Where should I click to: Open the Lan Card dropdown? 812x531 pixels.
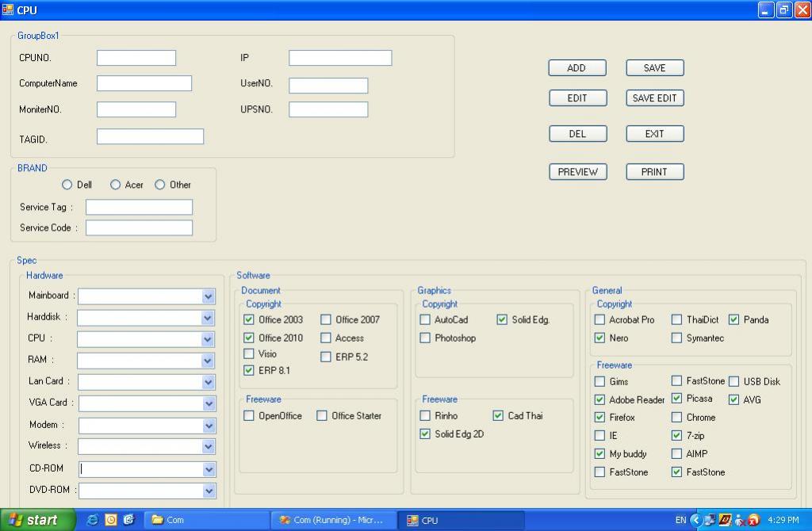pos(209,383)
